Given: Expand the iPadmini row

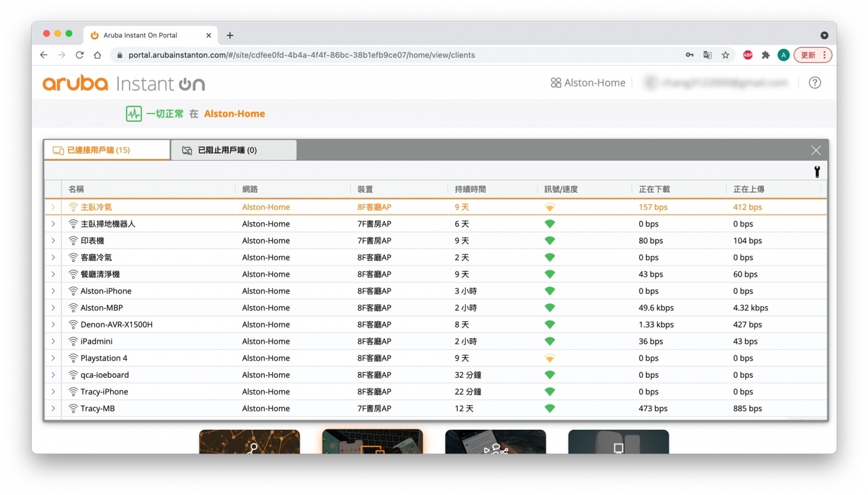Looking at the screenshot, I should click(53, 341).
